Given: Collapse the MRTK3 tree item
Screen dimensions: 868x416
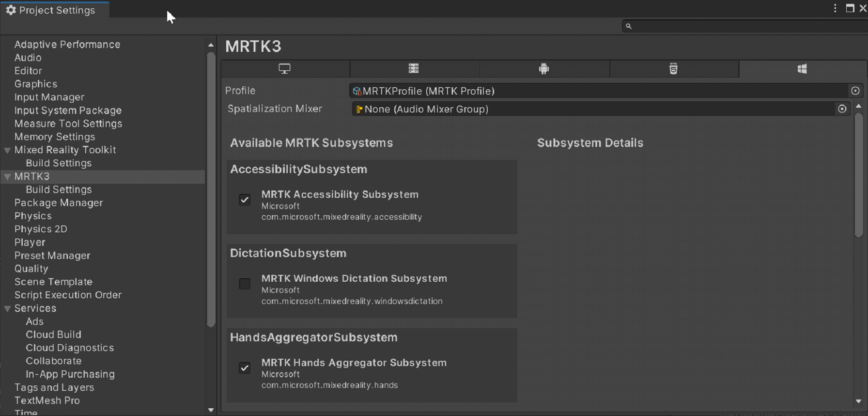Looking at the screenshot, I should [7, 177].
